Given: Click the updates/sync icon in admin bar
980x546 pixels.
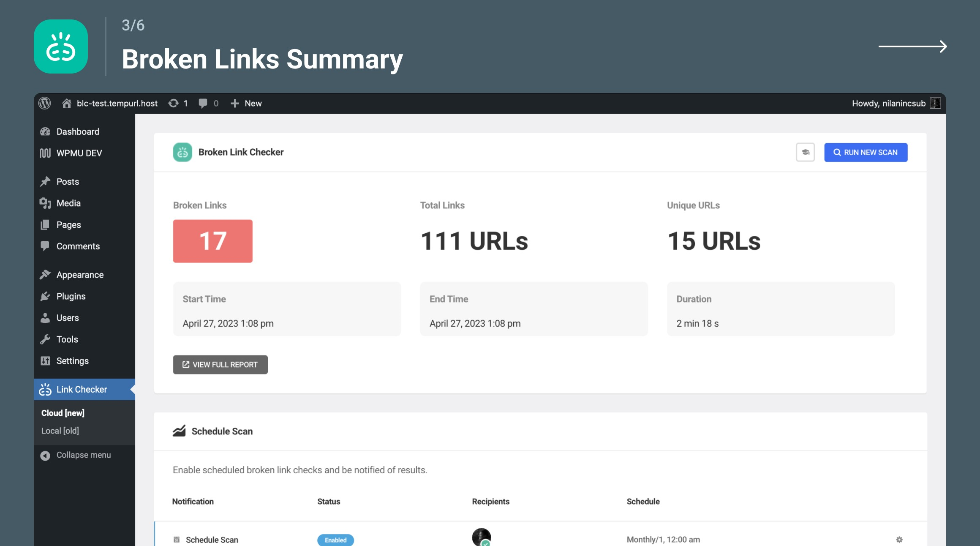Looking at the screenshot, I should point(174,104).
